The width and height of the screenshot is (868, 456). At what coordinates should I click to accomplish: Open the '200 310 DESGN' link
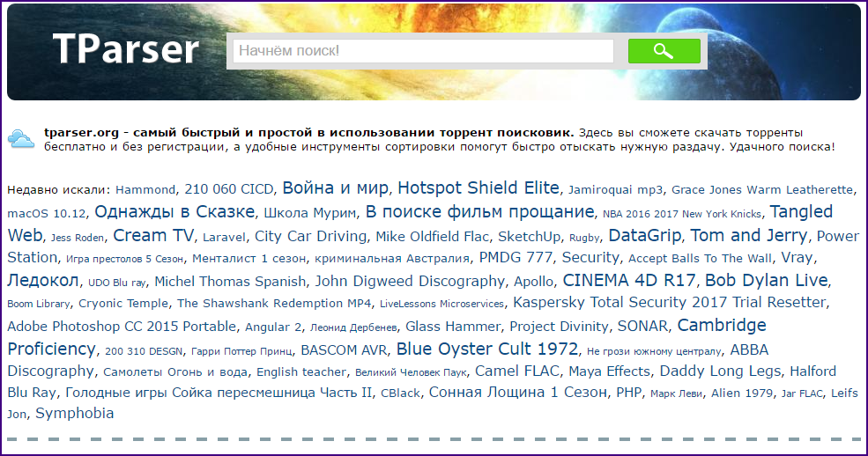[144, 351]
